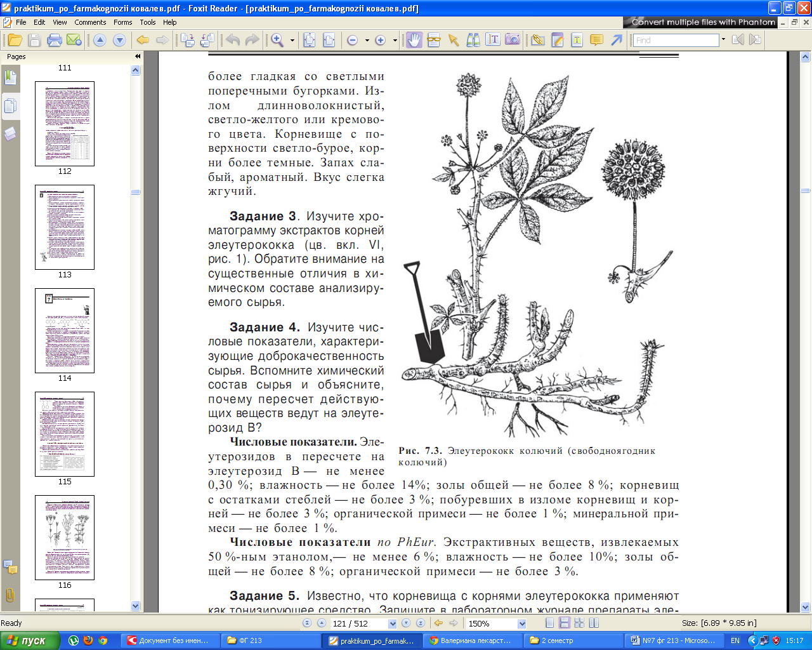Image resolution: width=812 pixels, height=650 pixels.
Task: Click the Fit Page icon
Action: (310, 40)
